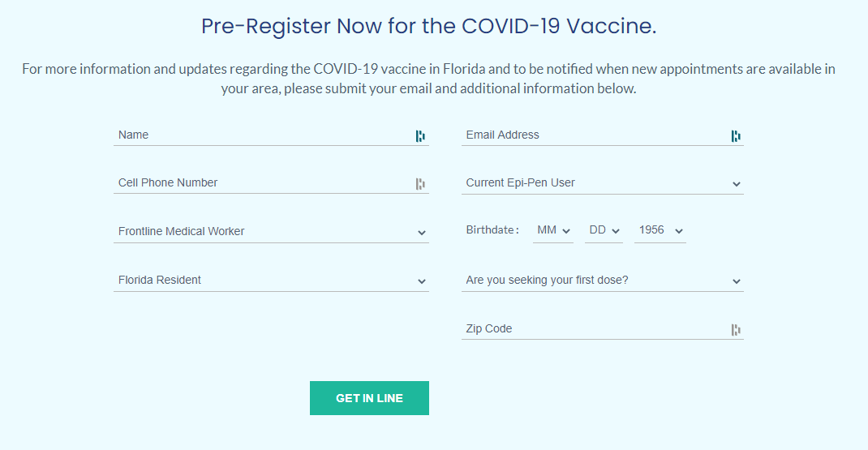The image size is (868, 450).
Task: Click the Birthdate label
Action: click(x=492, y=230)
